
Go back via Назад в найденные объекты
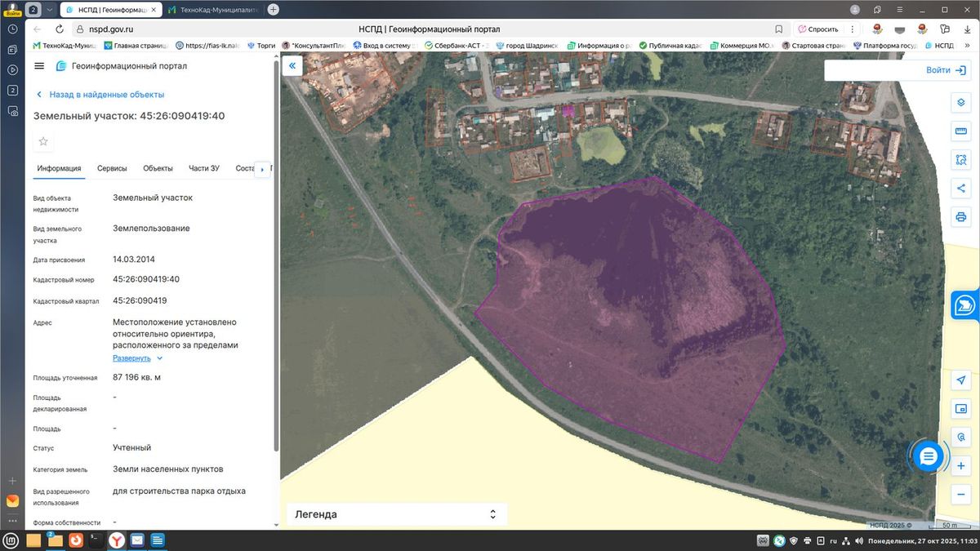[100, 95]
